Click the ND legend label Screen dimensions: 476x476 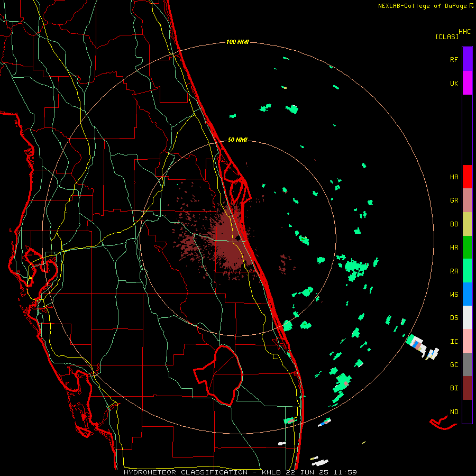[454, 412]
